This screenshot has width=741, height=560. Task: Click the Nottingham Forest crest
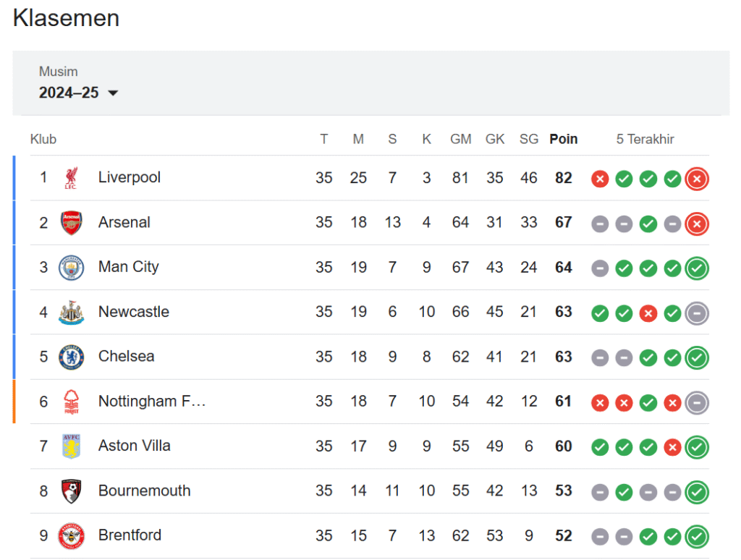coord(71,402)
